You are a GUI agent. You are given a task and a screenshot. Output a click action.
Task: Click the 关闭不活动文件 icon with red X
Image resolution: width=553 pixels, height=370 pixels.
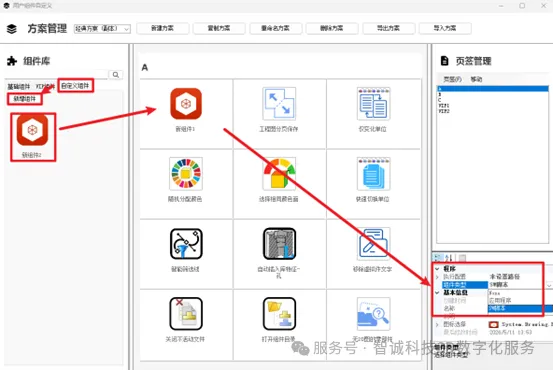click(x=186, y=314)
